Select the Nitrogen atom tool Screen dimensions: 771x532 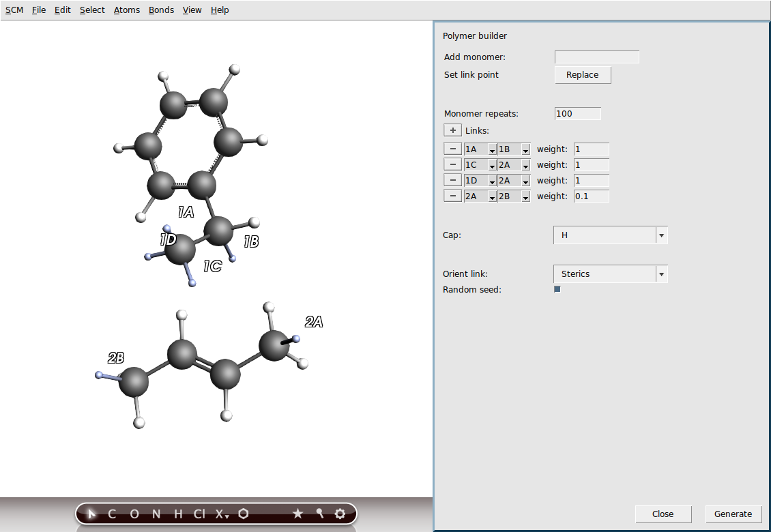tap(155, 514)
